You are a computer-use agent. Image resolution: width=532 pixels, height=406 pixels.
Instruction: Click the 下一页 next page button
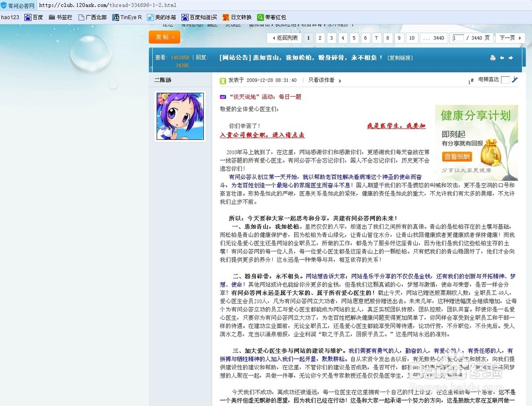click(x=510, y=38)
